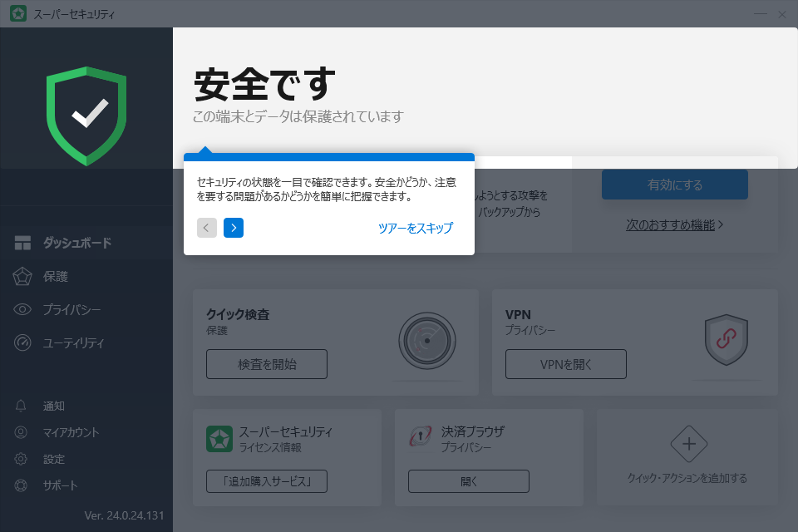Expand 次のおすすめ機能 link
798x532 pixels.
(x=674, y=224)
